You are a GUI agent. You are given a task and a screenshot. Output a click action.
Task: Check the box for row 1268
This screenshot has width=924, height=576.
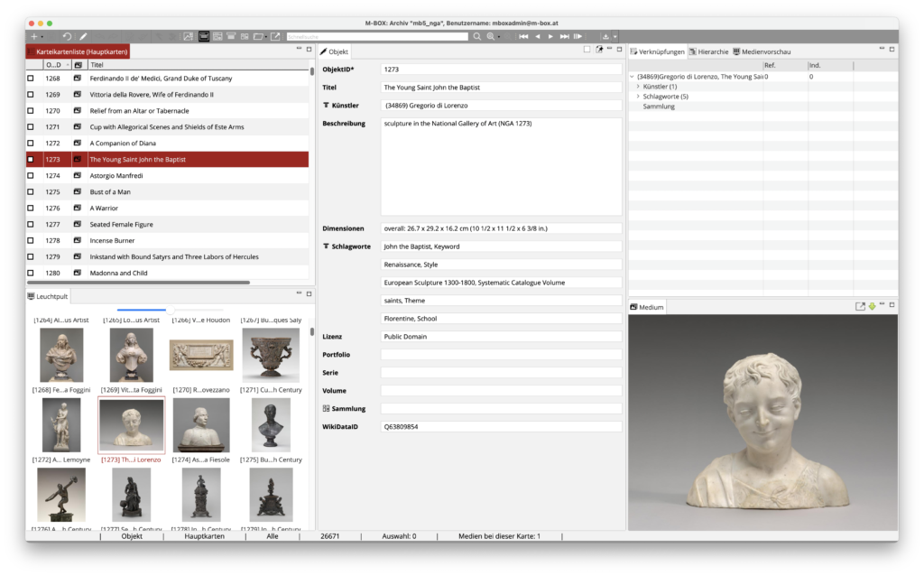(31, 79)
